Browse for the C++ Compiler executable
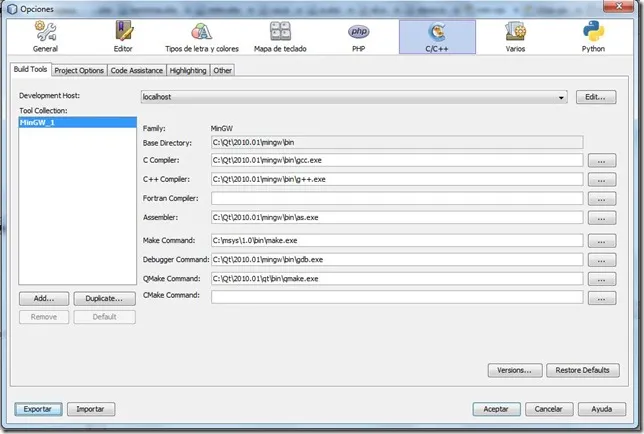Viewport: 644px width, 434px height. pos(602,179)
